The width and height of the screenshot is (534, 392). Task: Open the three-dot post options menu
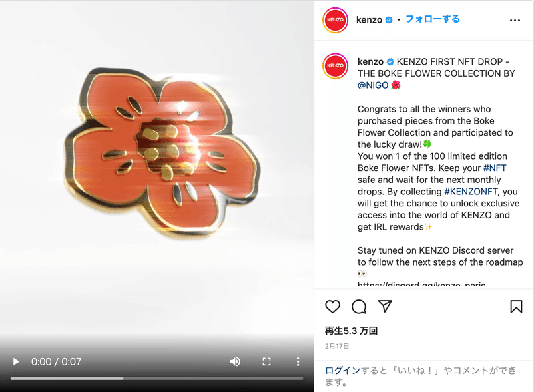click(x=515, y=21)
